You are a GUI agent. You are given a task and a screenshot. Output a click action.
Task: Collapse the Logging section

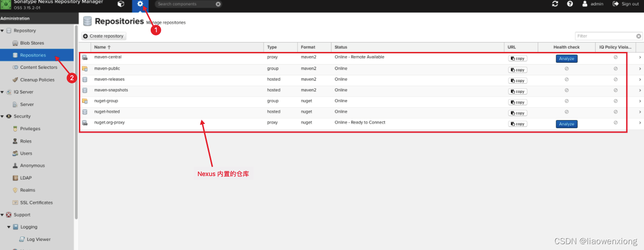coord(9,227)
